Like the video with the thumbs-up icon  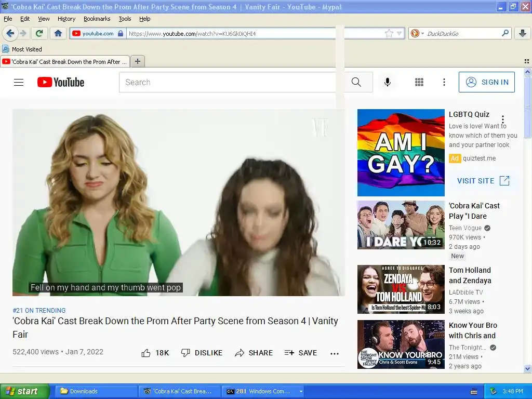coord(146,353)
